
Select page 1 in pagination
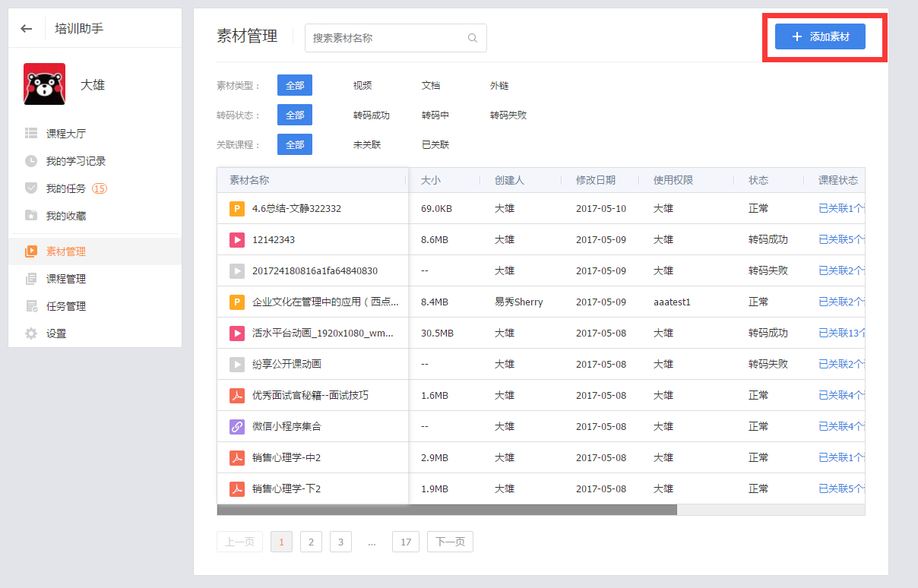(281, 542)
